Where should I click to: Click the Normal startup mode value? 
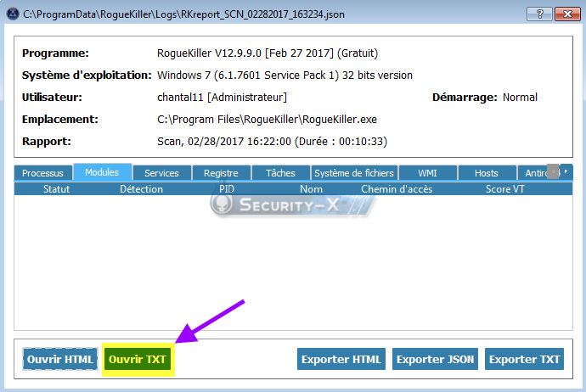tap(520, 98)
